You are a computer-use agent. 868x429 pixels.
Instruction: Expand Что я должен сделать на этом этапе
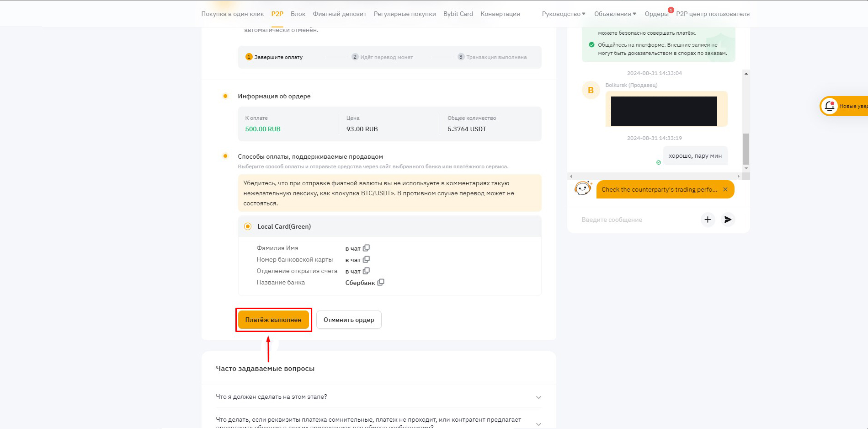click(378, 397)
